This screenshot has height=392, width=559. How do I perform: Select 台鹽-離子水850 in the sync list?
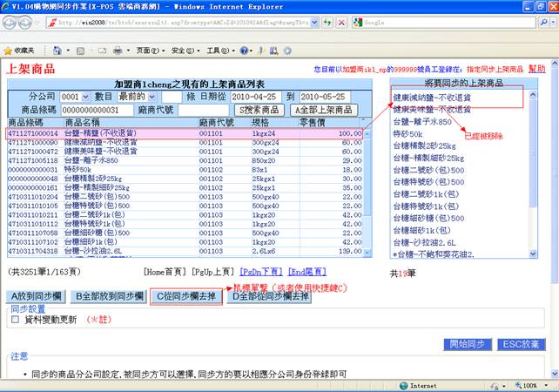426,123
